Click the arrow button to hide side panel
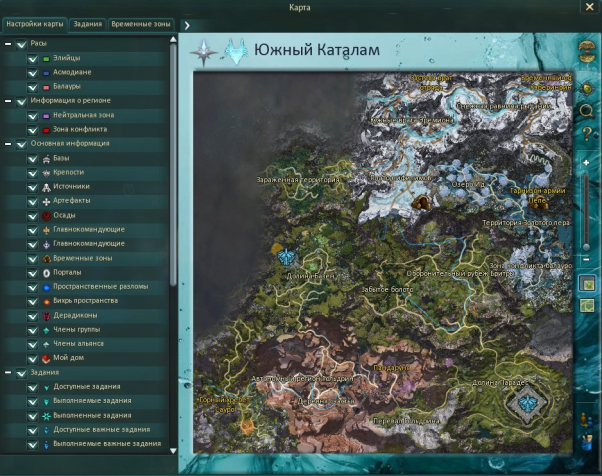Viewport: 602px width, 476px height. [187, 24]
